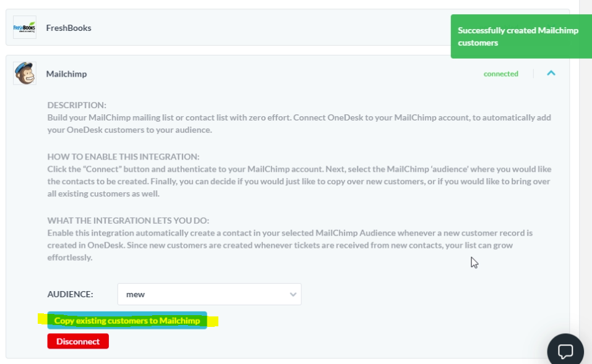Click the red Disconnect button

pos(78,341)
